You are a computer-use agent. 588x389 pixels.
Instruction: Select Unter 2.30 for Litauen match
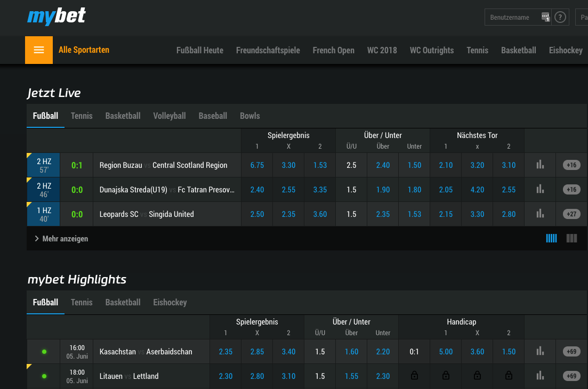click(383, 376)
